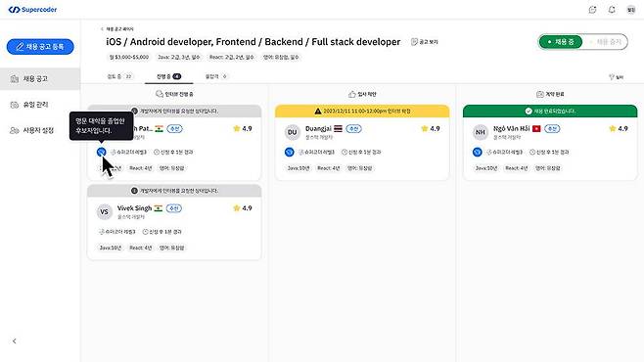The image size is (644, 362).
Task: Click the star rating on Ngô Văn Hải card
Action: (619, 128)
